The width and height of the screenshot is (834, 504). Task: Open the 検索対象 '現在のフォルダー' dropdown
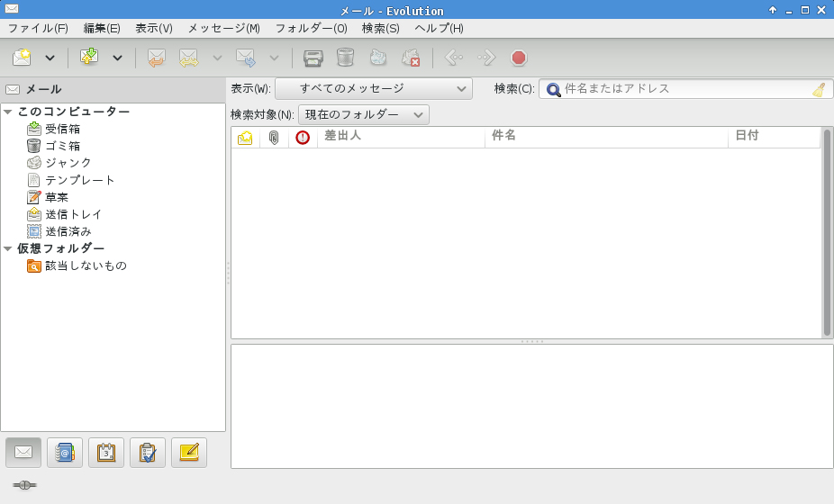tap(364, 114)
